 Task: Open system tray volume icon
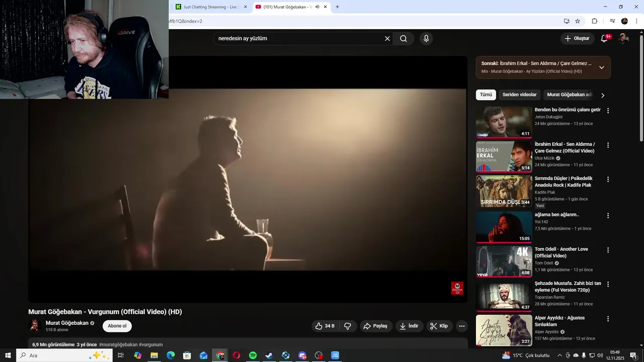click(600, 355)
